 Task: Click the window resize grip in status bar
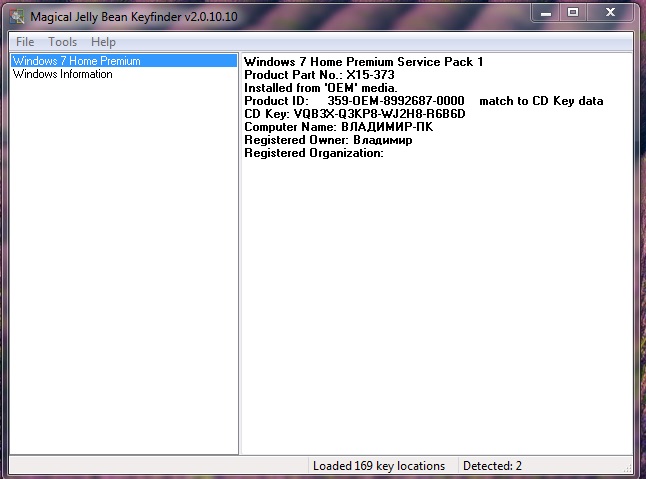tap(627, 468)
